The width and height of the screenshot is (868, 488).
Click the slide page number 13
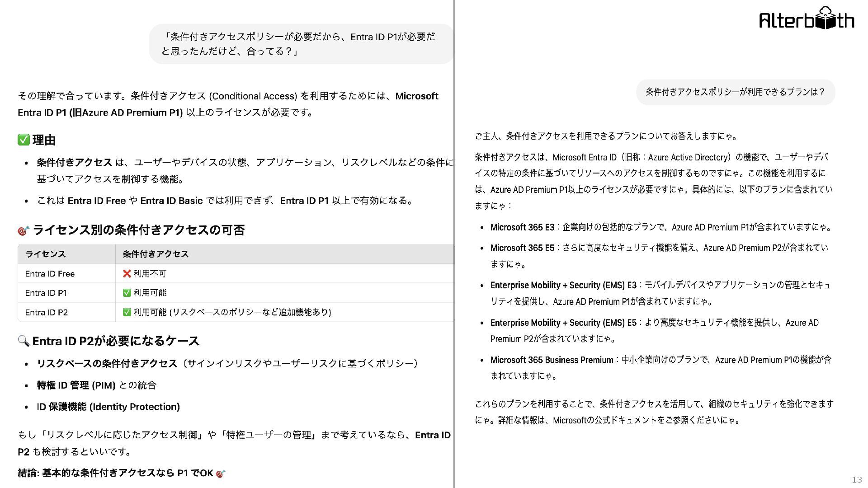tap(857, 480)
